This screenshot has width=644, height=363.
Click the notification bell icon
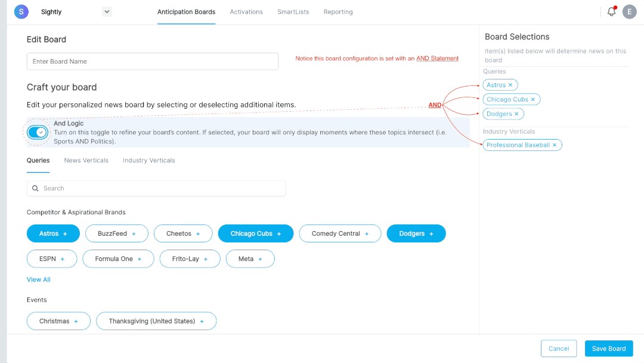pyautogui.click(x=611, y=11)
